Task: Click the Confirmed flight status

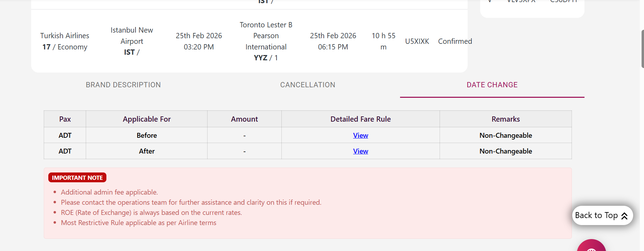Action: (455, 41)
